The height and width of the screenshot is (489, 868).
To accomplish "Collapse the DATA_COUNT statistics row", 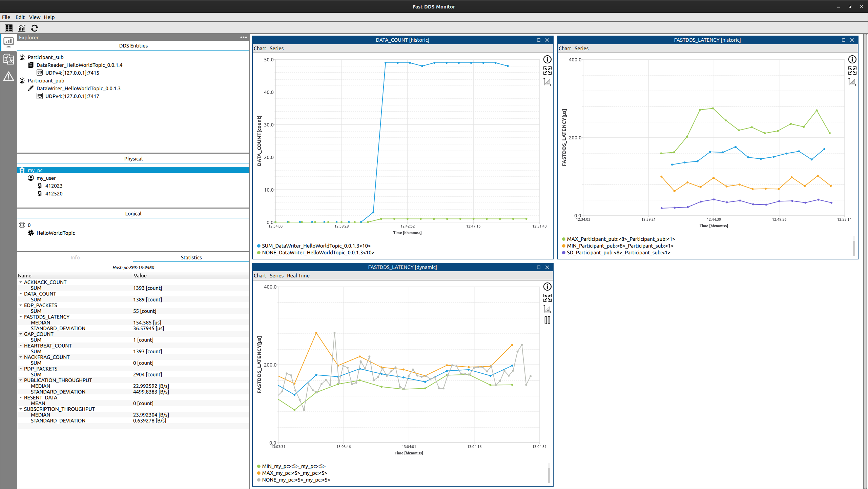I will [21, 294].
